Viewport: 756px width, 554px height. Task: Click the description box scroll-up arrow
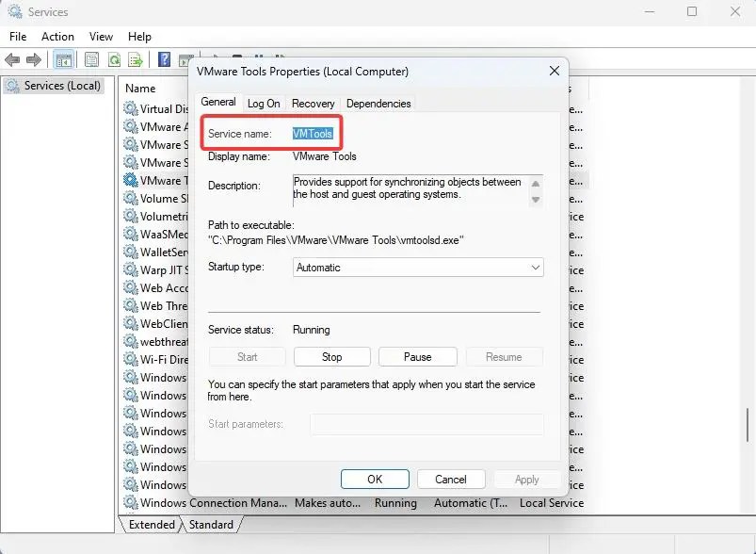535,184
